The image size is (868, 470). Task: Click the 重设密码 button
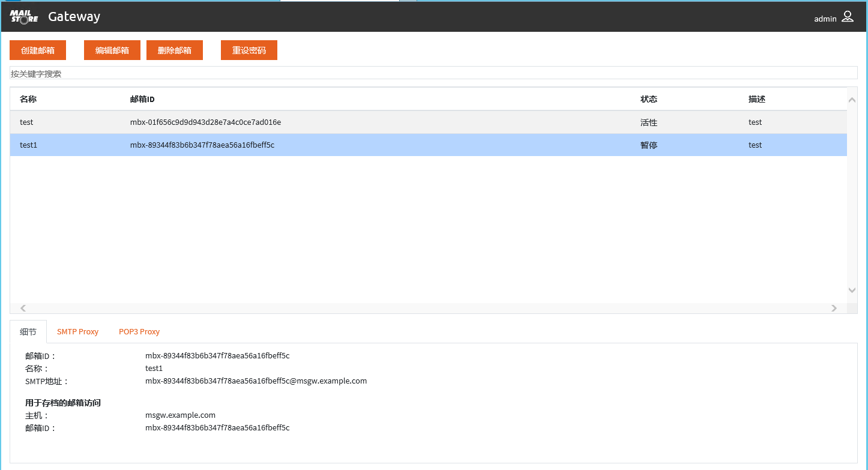(249, 50)
